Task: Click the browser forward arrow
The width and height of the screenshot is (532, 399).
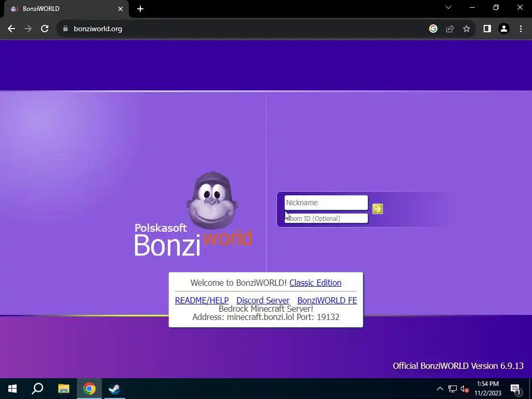Action: coord(28,29)
